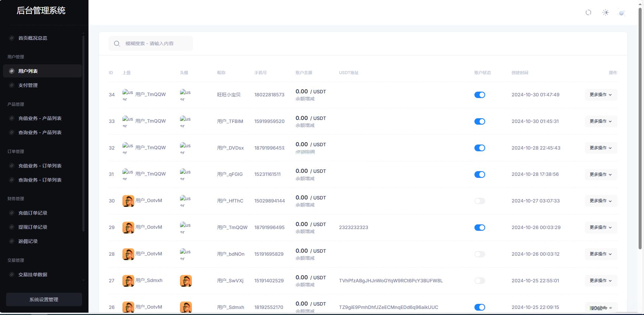Open 更多操作 dropdown for user ID 31
Viewport: 644px width, 315px height.
(x=601, y=174)
